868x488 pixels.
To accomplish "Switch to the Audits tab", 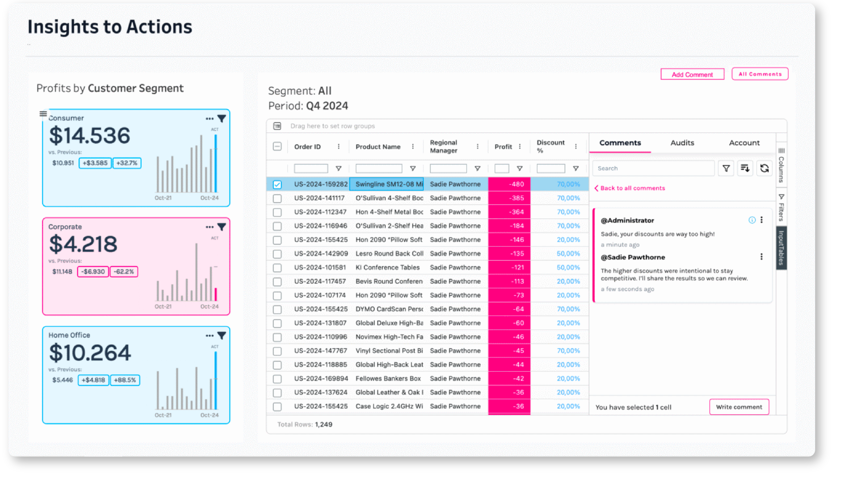I will pyautogui.click(x=682, y=143).
